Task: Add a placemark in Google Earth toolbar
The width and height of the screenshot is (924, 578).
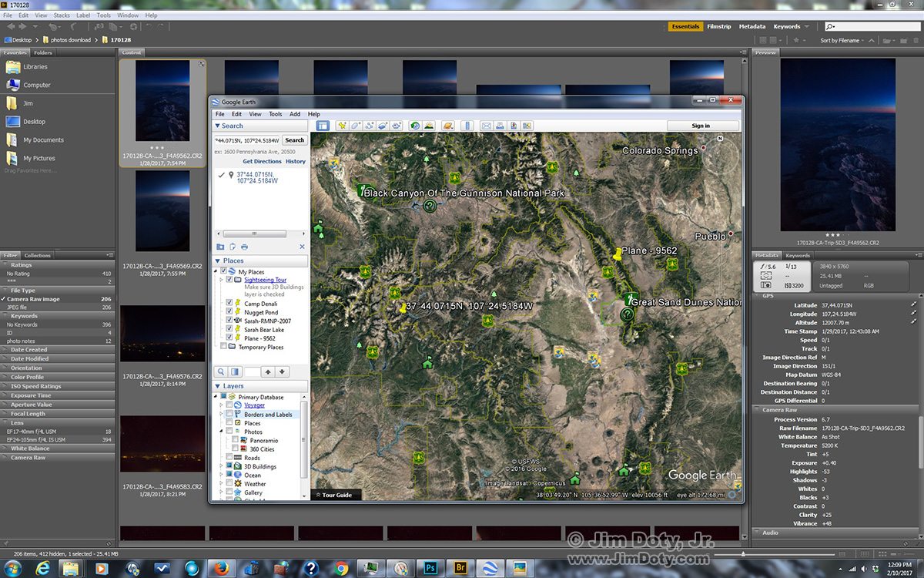Action: click(342, 126)
